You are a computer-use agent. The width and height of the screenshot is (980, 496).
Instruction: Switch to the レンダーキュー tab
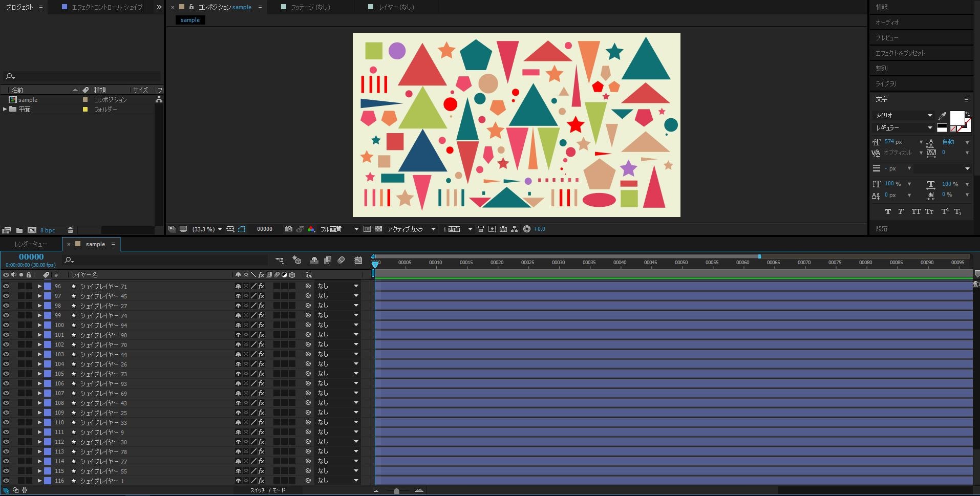[x=31, y=244]
